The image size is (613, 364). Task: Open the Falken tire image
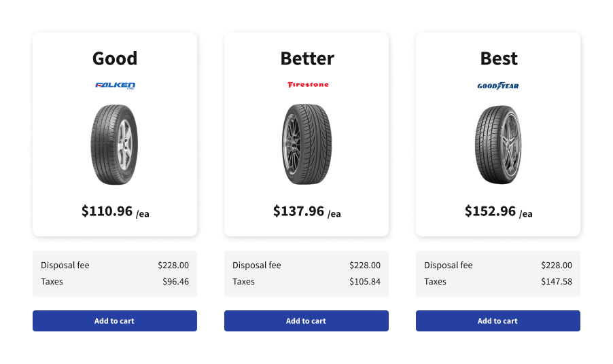115,145
